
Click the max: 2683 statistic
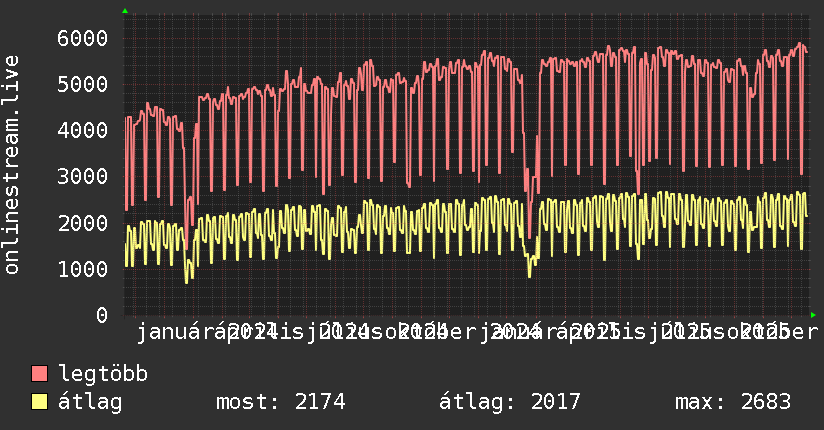pyautogui.click(x=733, y=402)
